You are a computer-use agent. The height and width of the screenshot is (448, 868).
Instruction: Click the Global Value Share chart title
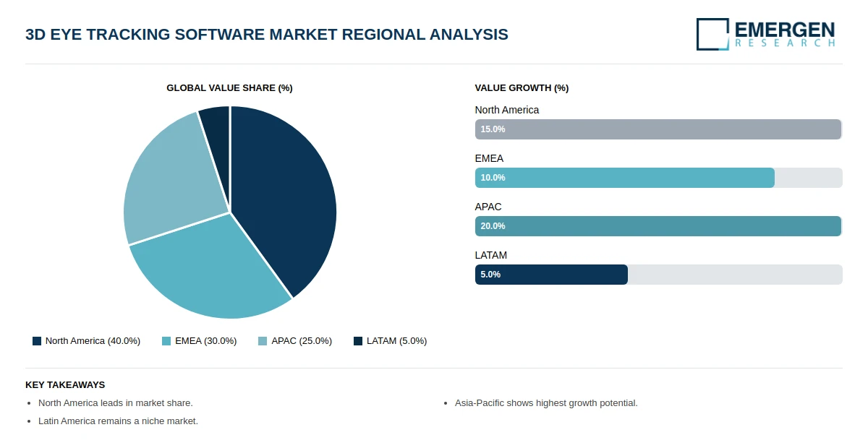click(x=229, y=88)
